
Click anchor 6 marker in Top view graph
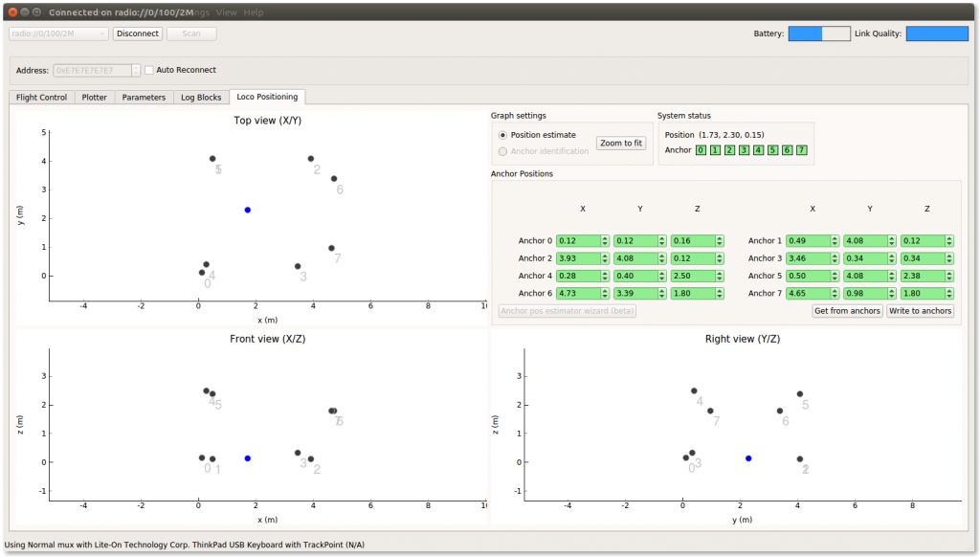(x=334, y=179)
